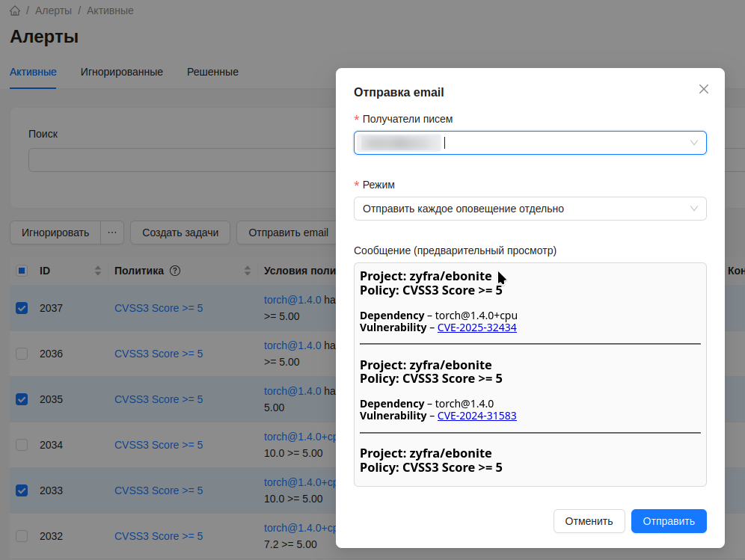Open the policy link in row 2033
The height and width of the screenshot is (560, 745).
[159, 490]
